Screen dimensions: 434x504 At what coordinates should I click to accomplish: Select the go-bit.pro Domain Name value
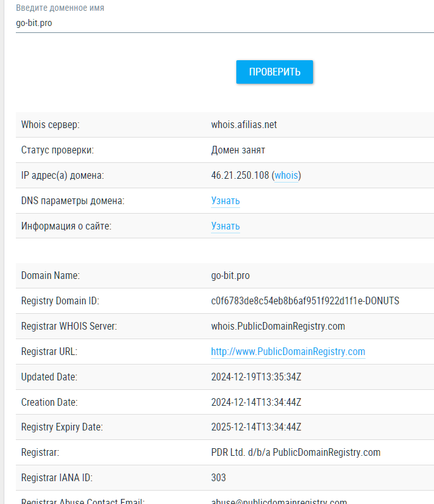click(x=231, y=276)
